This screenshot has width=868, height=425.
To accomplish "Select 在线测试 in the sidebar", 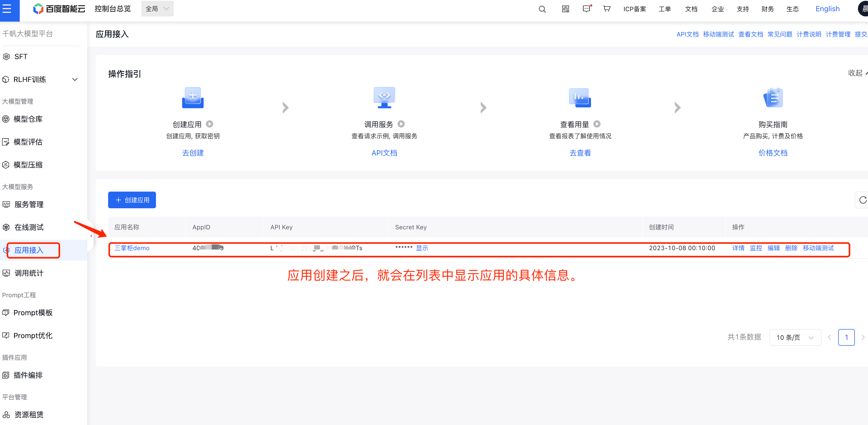I will (29, 227).
